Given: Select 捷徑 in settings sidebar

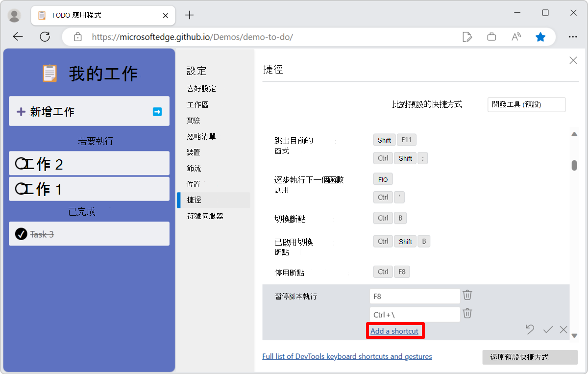Looking at the screenshot, I should coord(194,200).
